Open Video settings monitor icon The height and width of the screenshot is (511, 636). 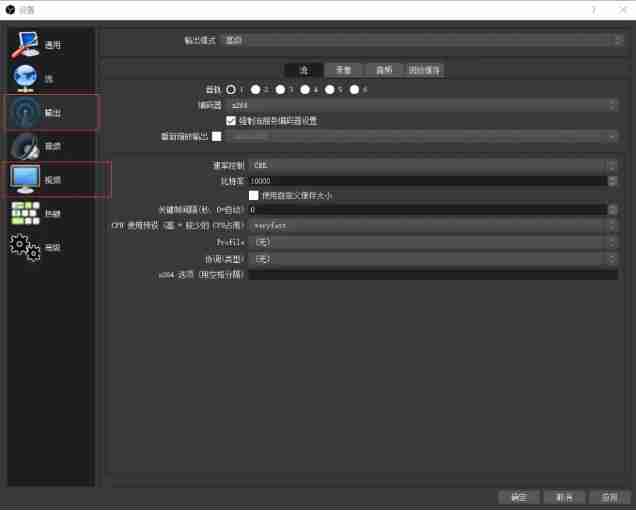(x=25, y=179)
